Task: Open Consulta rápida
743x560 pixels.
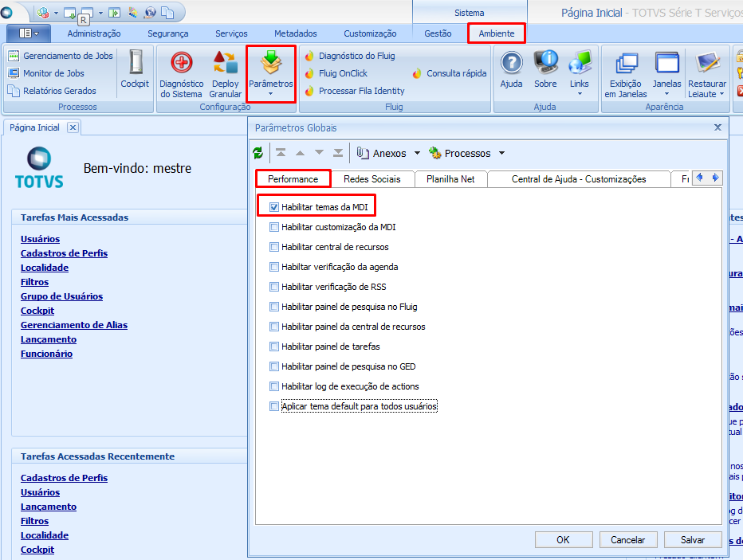Action: coord(450,73)
